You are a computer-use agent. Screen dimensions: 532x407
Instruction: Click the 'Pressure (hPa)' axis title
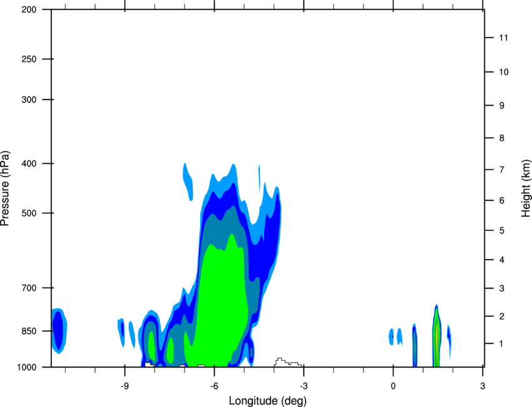point(5,188)
